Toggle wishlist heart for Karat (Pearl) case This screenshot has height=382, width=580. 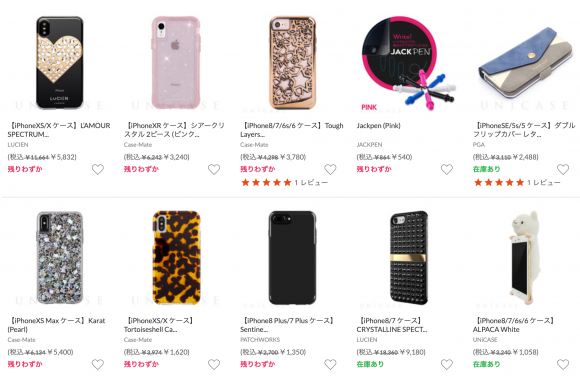tap(98, 365)
